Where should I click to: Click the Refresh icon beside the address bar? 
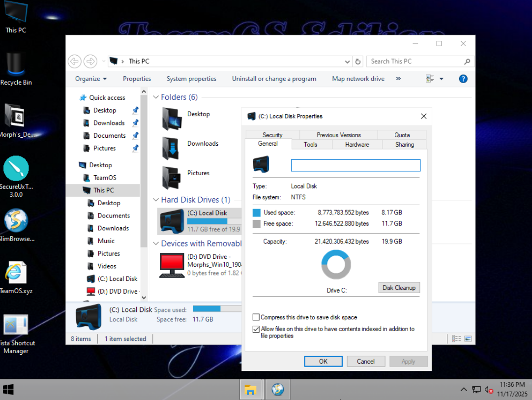coord(358,62)
